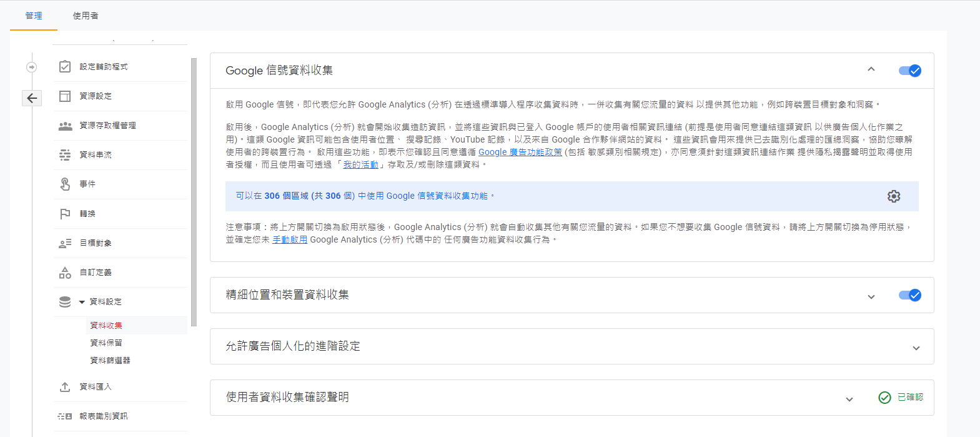Follow the 我的活動 hyperlink
Image resolution: width=980 pixels, height=437 pixels.
[x=360, y=164]
